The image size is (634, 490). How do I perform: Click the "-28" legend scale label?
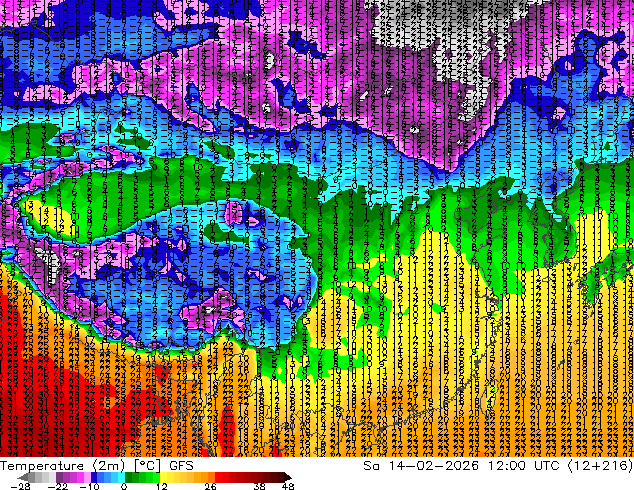[21, 486]
